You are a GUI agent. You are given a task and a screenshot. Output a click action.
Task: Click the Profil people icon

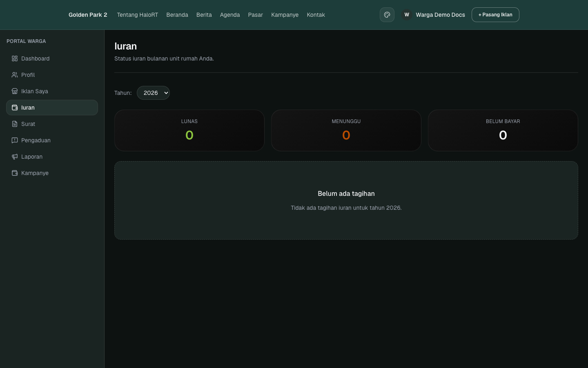point(15,75)
